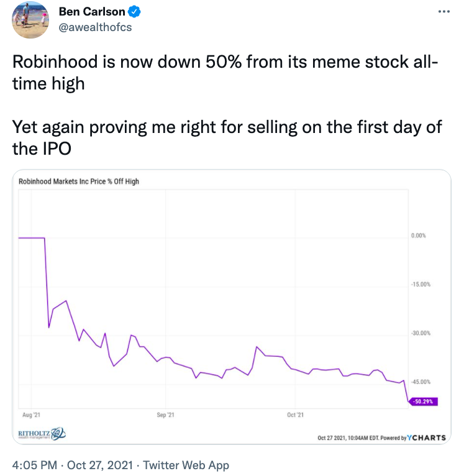This screenshot has width=464, height=476.
Task: Click the YCharts logo in chart footer
Action: click(x=427, y=437)
